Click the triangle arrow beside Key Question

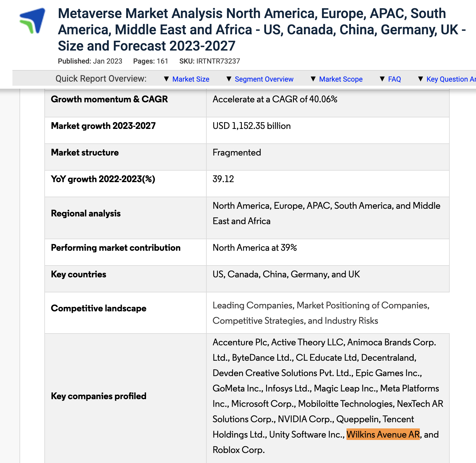point(421,79)
